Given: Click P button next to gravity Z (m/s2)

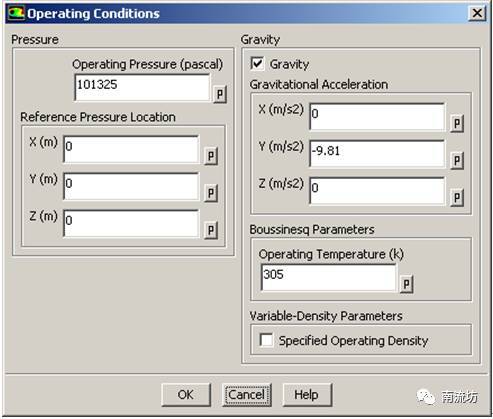Looking at the screenshot, I should [457, 198].
